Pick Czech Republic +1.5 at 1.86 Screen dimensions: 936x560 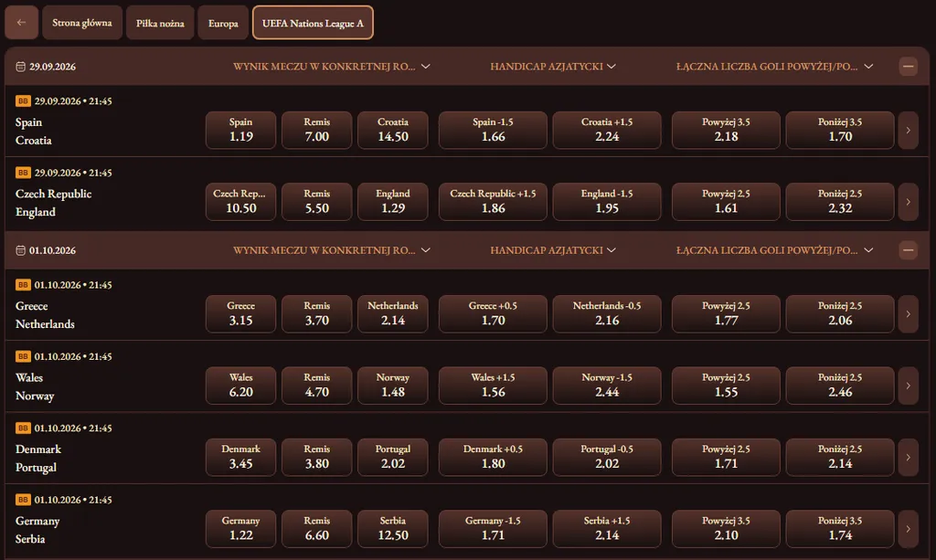click(x=493, y=202)
